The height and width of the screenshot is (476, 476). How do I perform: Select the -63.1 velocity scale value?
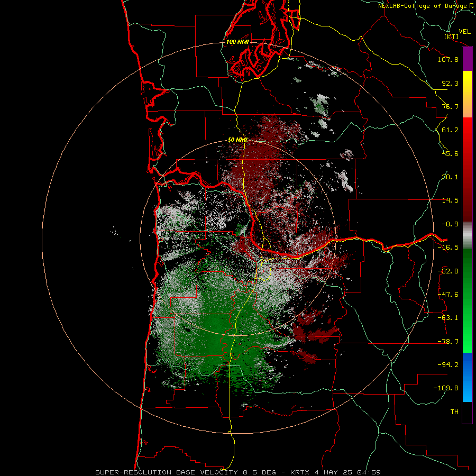(x=448, y=318)
